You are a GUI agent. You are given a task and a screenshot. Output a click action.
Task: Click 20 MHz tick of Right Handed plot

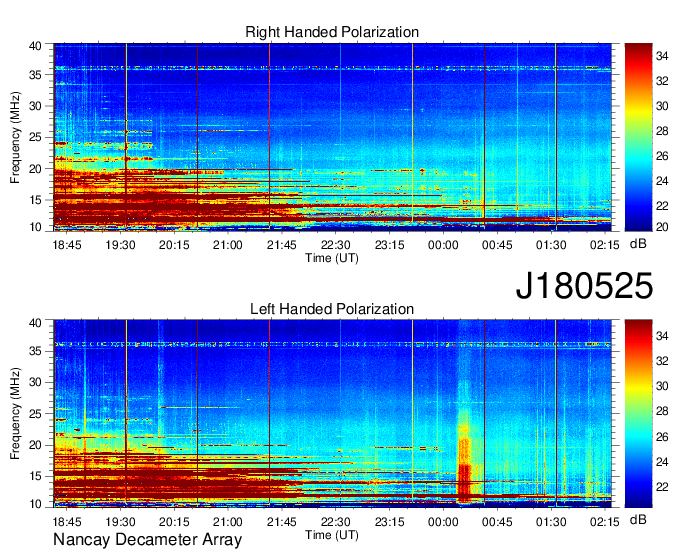36,169
